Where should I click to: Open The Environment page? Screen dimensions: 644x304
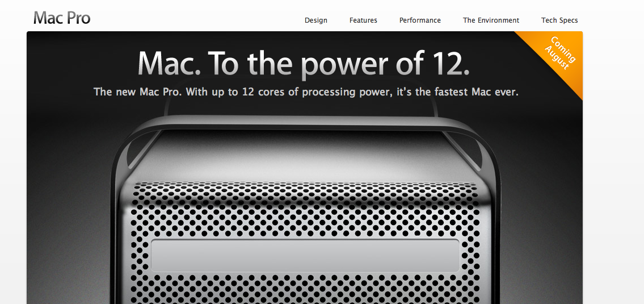491,20
